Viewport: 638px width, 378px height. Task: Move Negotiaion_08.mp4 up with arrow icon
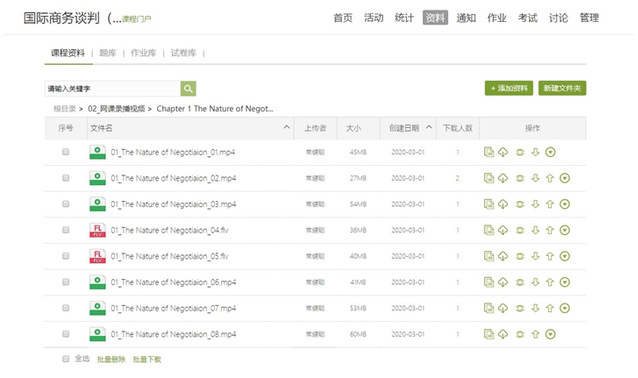coord(535,334)
